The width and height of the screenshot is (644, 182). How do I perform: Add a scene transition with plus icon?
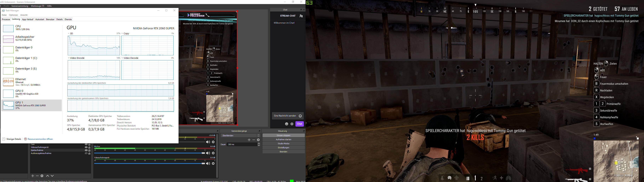click(249, 140)
